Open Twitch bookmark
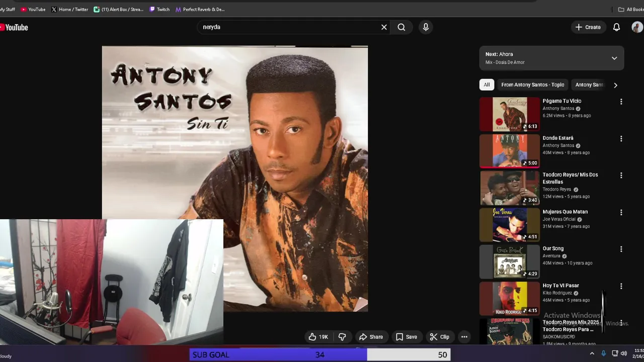 click(x=159, y=9)
